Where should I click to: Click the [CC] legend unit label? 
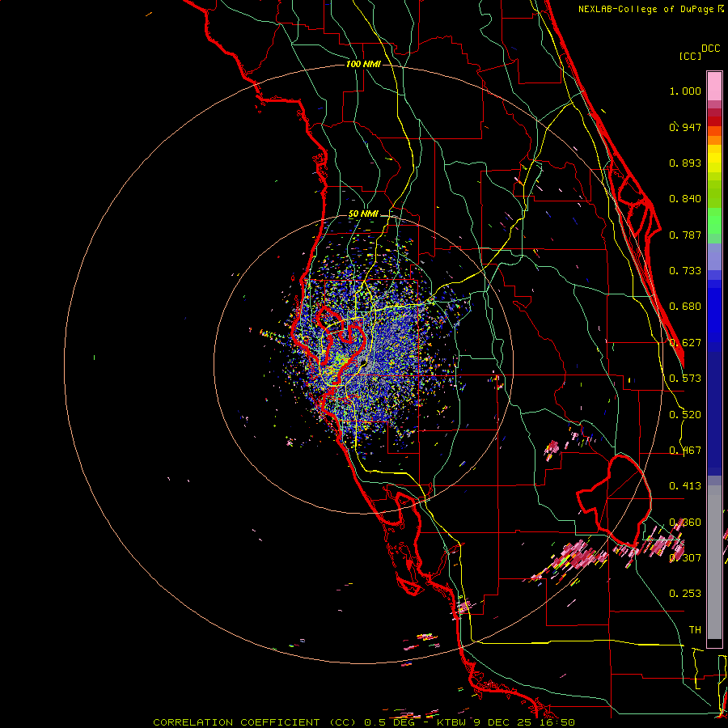690,56
